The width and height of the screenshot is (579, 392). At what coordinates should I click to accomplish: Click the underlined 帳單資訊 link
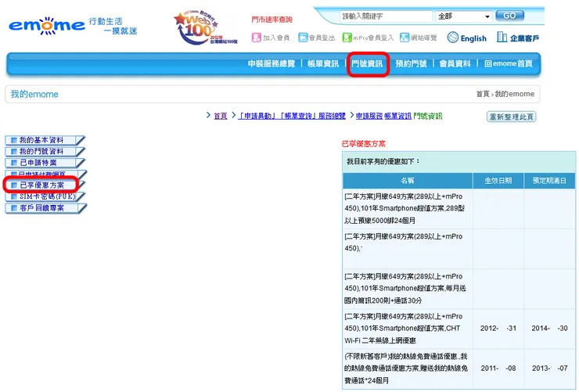pyautogui.click(x=397, y=116)
